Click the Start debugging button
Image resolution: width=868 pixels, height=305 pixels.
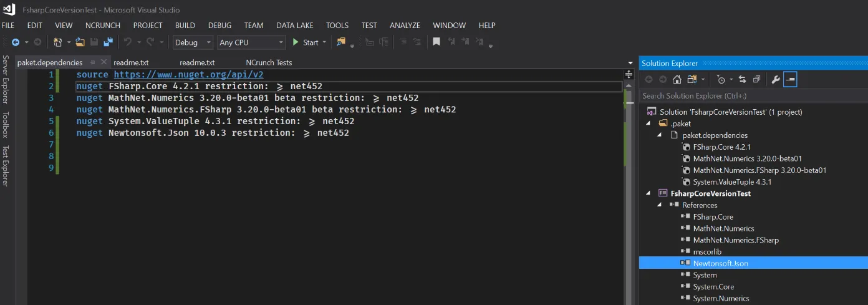[306, 42]
